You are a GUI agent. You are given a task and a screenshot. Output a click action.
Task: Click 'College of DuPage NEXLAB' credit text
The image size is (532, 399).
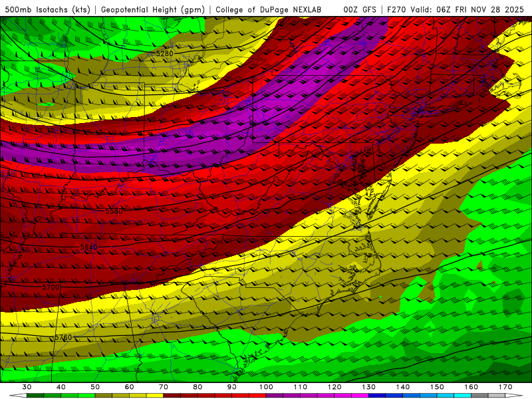(268, 9)
